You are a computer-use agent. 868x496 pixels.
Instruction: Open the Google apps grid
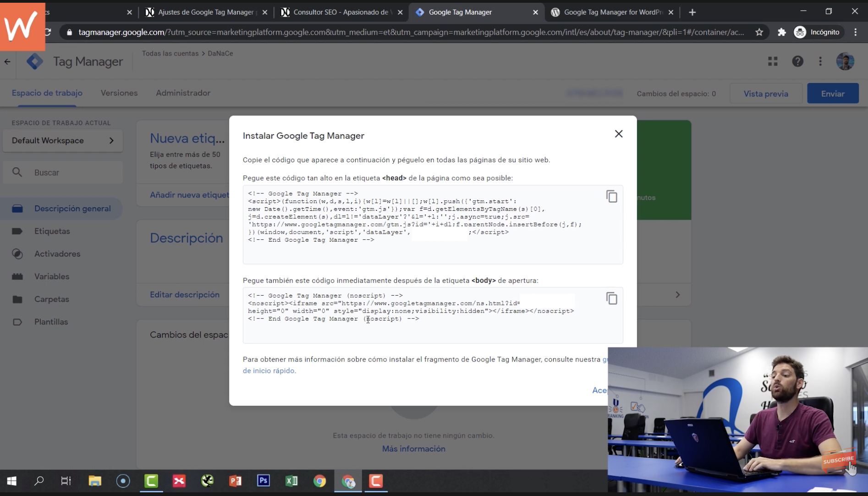772,61
